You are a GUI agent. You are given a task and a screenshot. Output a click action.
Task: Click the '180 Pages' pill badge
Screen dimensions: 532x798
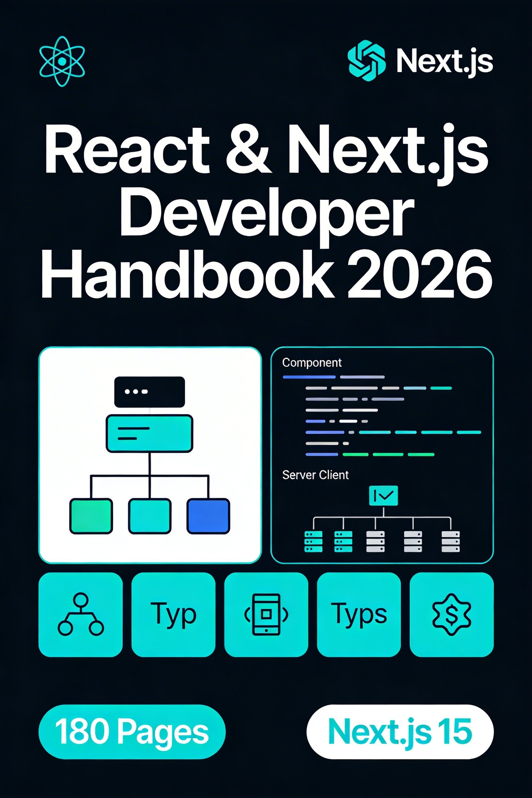pyautogui.click(x=132, y=732)
